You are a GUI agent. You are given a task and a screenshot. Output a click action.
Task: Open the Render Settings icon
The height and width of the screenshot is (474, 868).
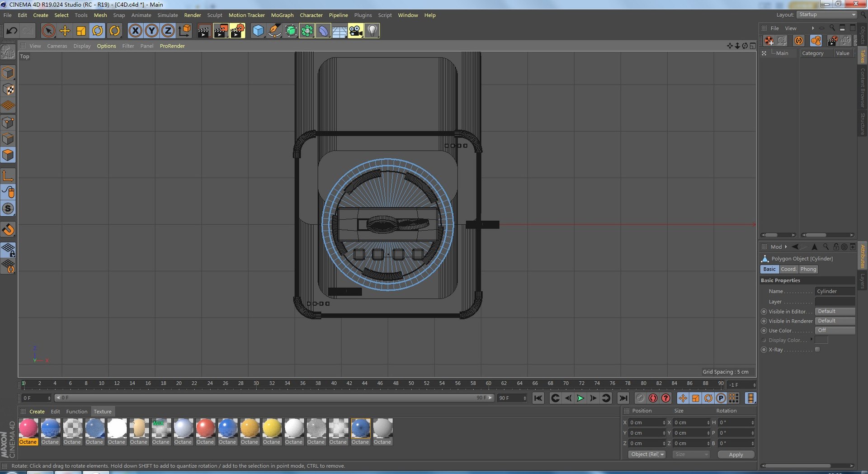click(237, 31)
